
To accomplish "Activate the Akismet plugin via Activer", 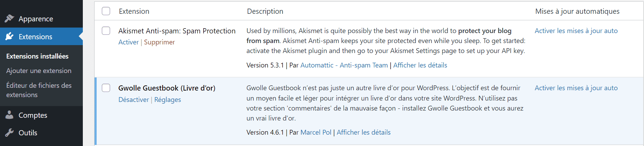I will [x=128, y=42].
